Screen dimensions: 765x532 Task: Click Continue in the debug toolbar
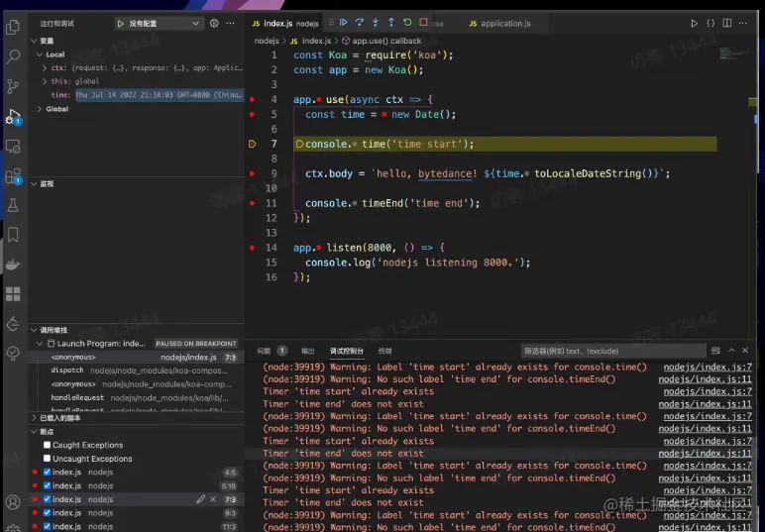coord(344,22)
